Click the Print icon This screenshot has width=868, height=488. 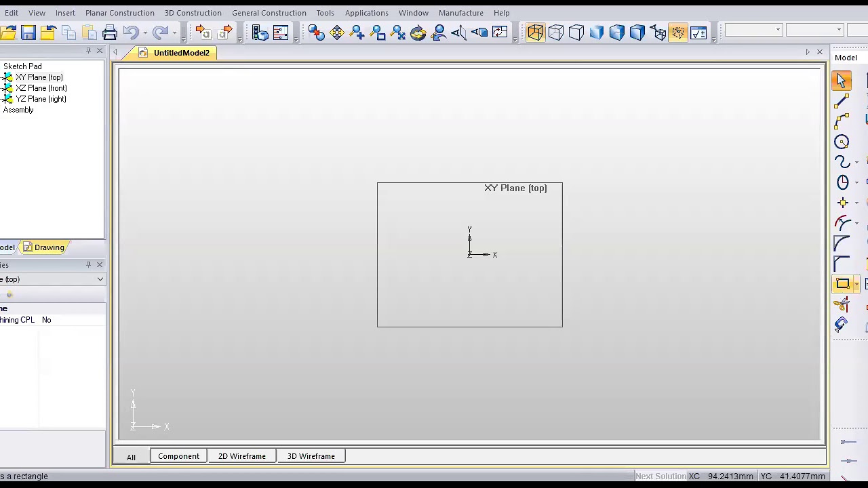coord(110,33)
